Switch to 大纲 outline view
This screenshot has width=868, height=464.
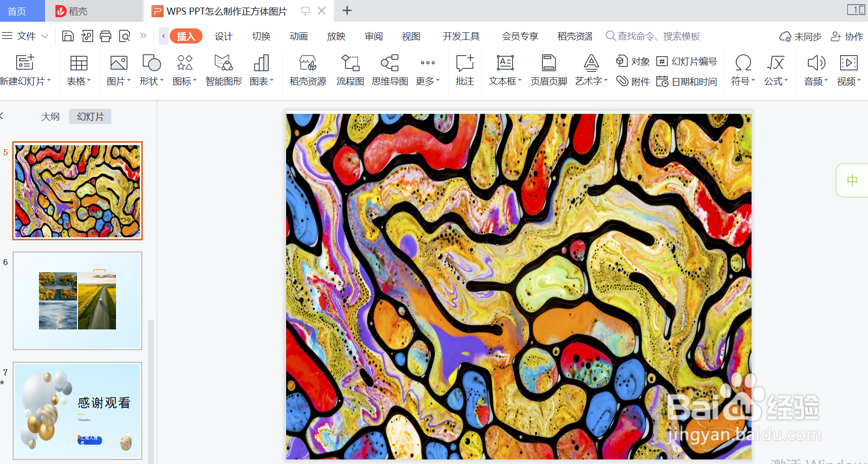coord(50,116)
